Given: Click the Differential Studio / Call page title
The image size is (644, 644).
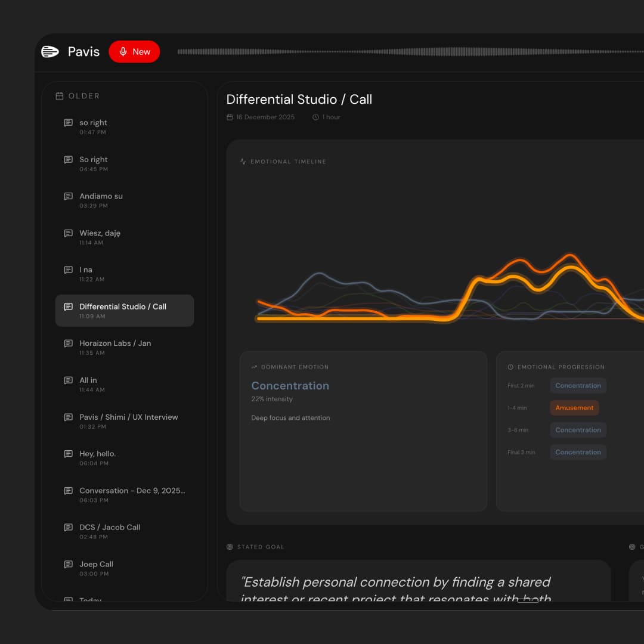Looking at the screenshot, I should point(299,100).
